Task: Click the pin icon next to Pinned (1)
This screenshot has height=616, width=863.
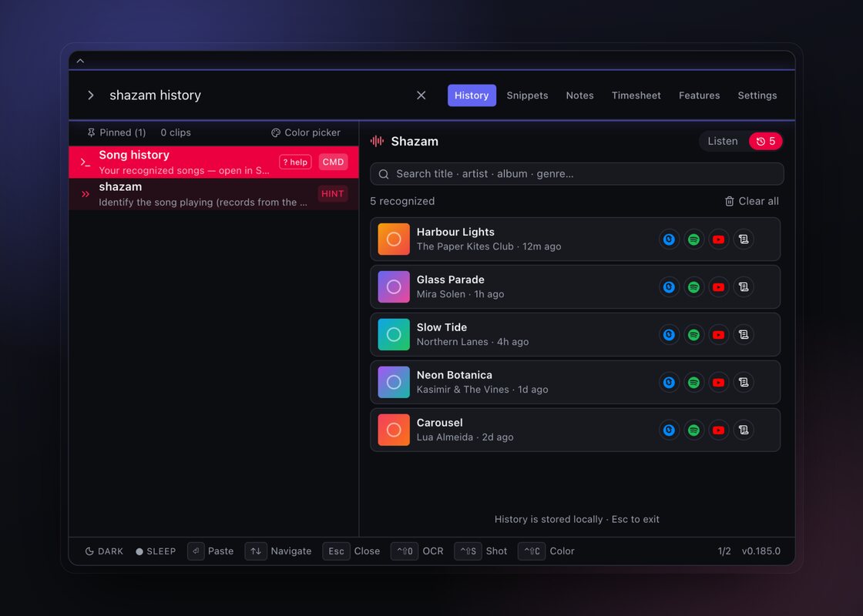Action: [92, 132]
